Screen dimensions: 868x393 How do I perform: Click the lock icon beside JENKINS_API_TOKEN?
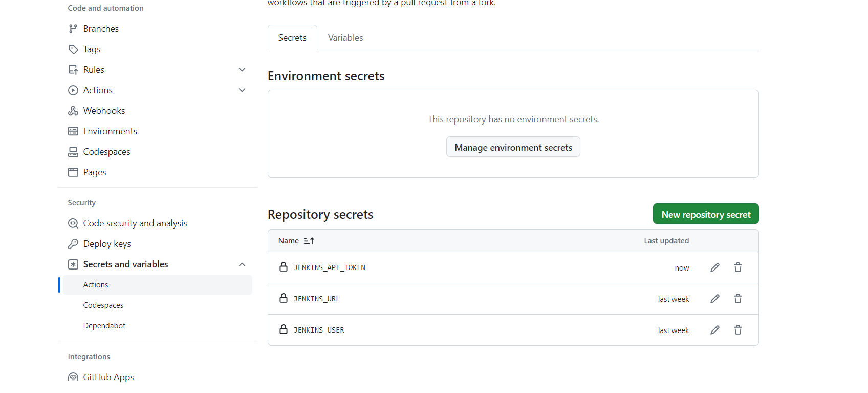284,267
